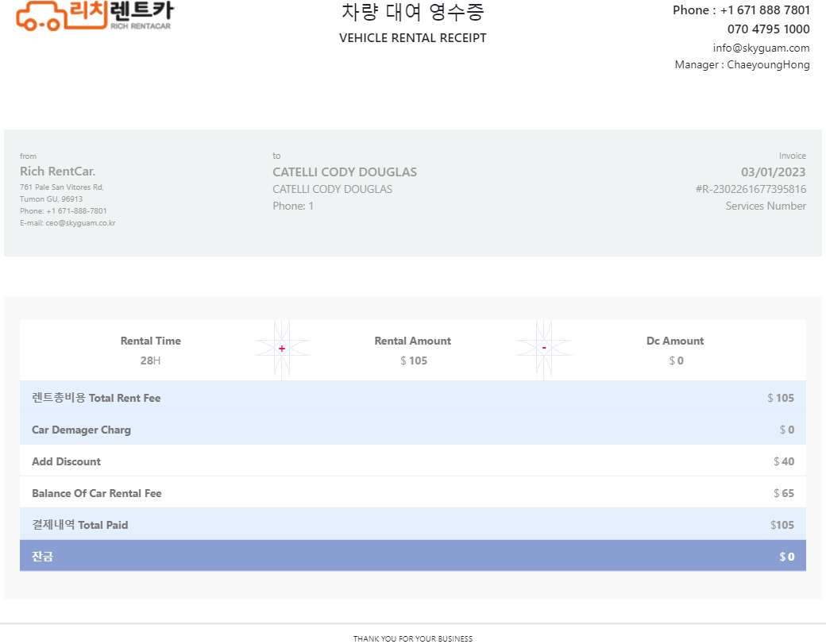
Task: Click the number 070 4795 1000
Action: [x=768, y=29]
